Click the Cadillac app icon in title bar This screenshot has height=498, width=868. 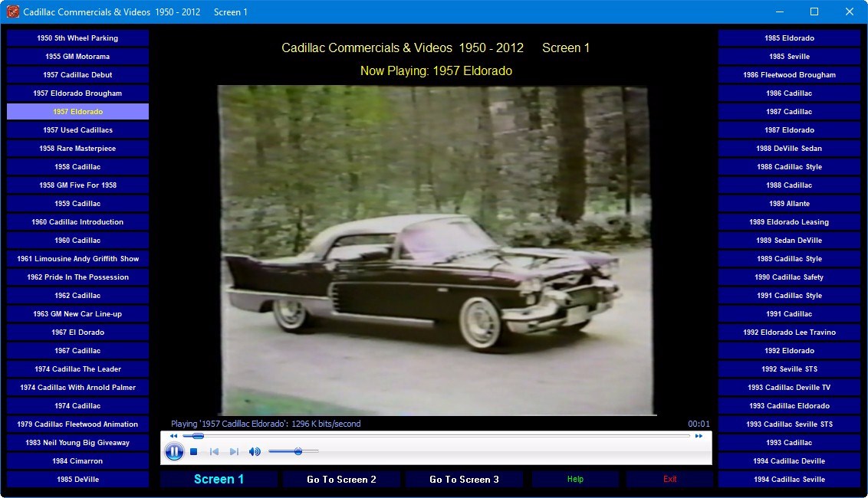click(13, 11)
